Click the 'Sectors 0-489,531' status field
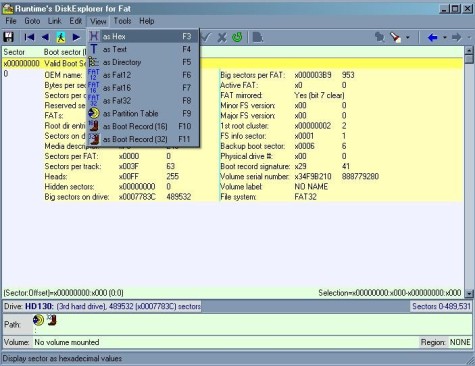Screen dimensions: 475x366 [441, 306]
